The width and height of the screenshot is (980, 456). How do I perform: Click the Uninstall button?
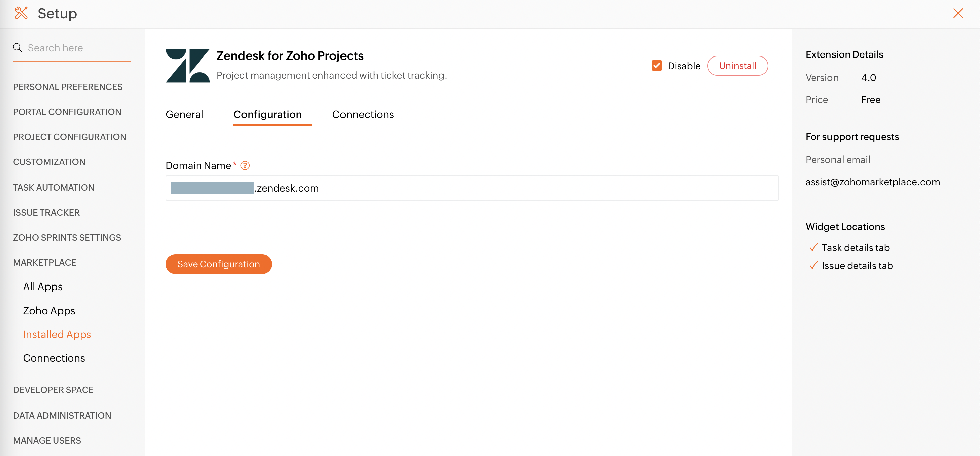[737, 66]
